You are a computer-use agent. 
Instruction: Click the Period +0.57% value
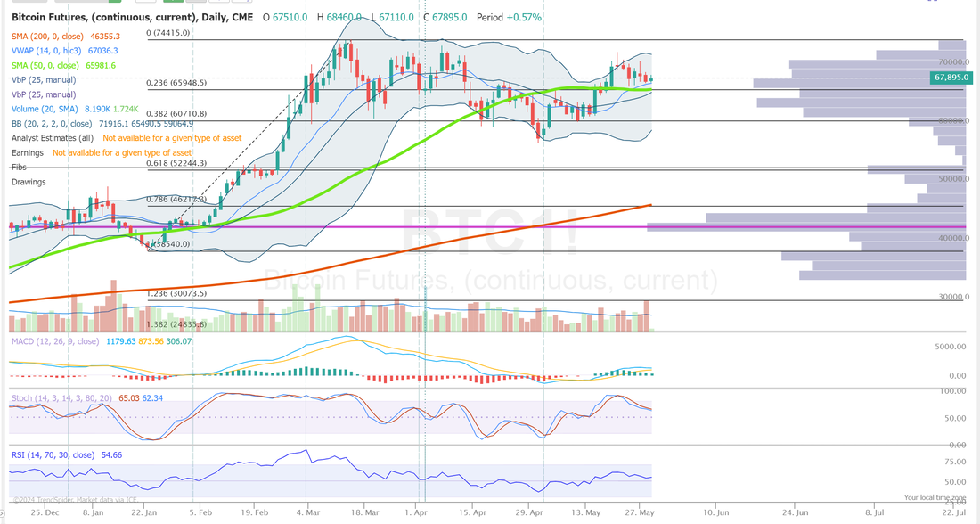click(x=509, y=18)
